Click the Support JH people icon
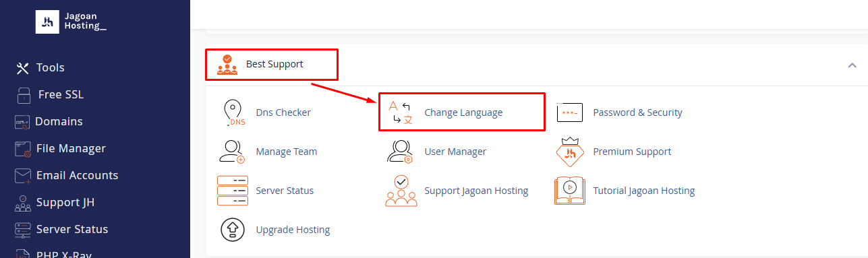 tap(23, 203)
